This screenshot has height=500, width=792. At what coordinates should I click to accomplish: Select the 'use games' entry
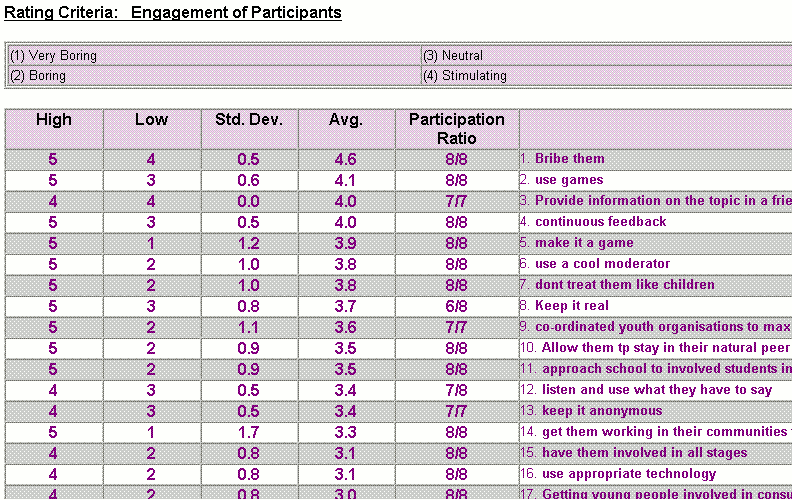569,180
